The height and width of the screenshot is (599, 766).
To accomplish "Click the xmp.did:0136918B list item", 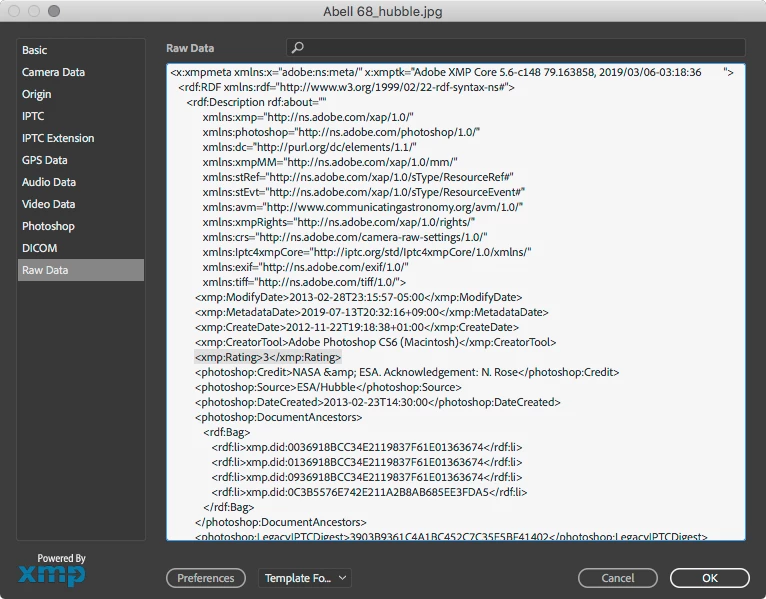I will tap(367, 462).
